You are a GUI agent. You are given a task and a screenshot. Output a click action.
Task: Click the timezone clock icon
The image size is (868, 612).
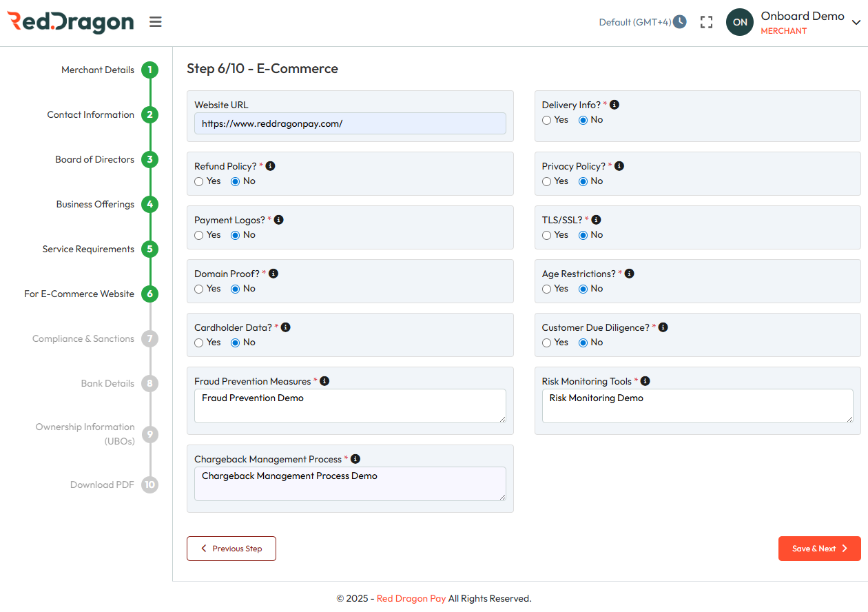pos(680,21)
